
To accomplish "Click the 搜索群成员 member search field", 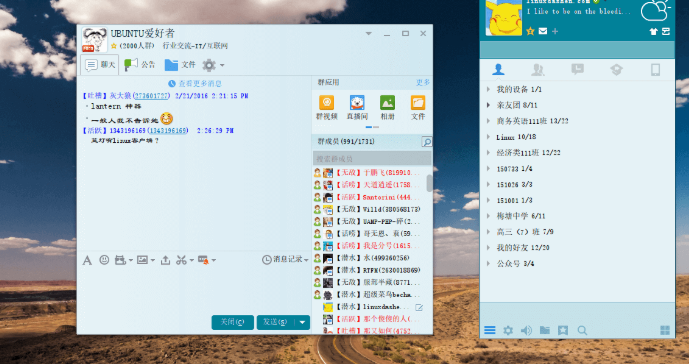I will pos(372,158).
